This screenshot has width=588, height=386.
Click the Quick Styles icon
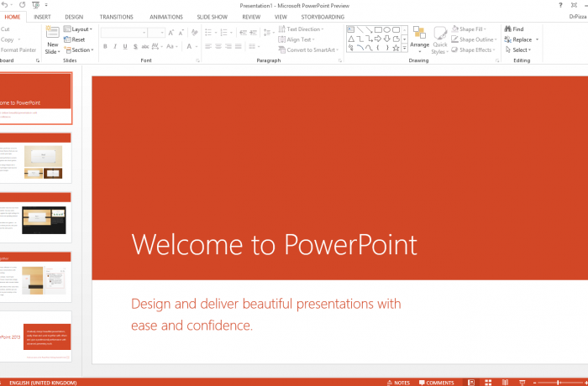coord(440,35)
